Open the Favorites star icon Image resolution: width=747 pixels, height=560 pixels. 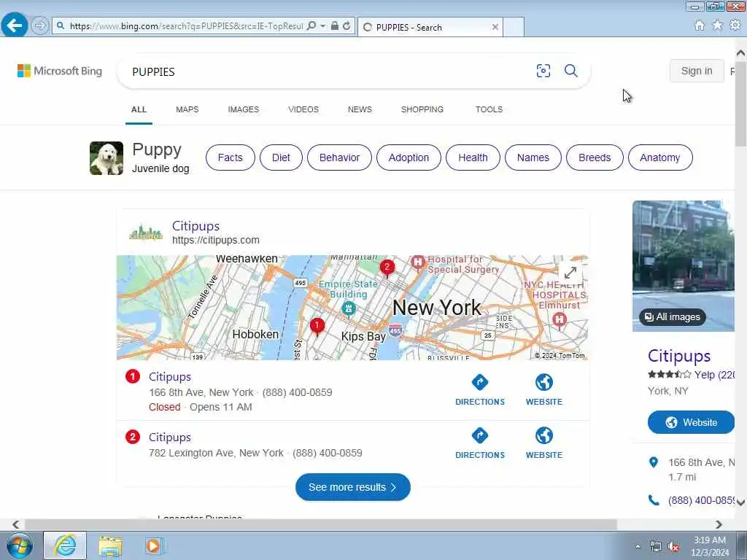pyautogui.click(x=717, y=25)
